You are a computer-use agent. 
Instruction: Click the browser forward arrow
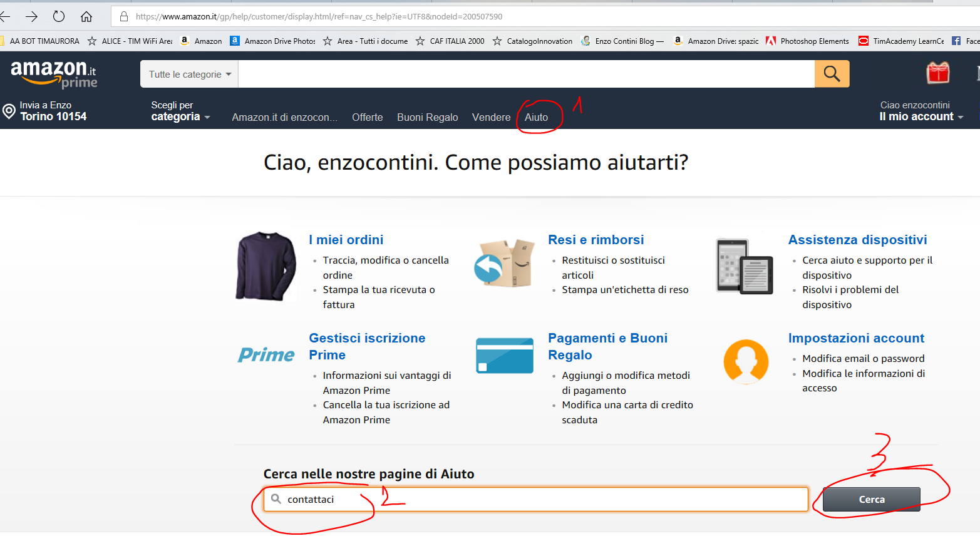coord(31,16)
